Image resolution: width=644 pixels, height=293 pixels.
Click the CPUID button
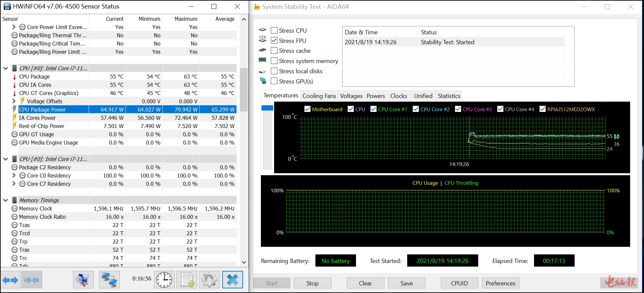click(x=459, y=283)
